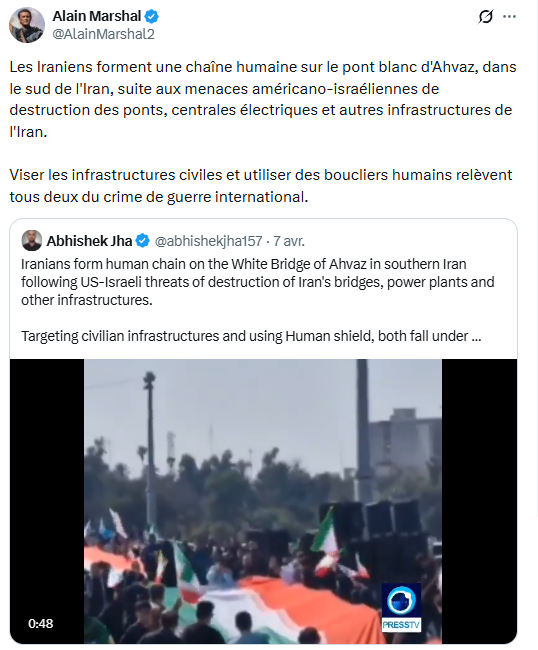Open the quoted tweet English text
Screen dimensions: 538x650
click(257, 300)
